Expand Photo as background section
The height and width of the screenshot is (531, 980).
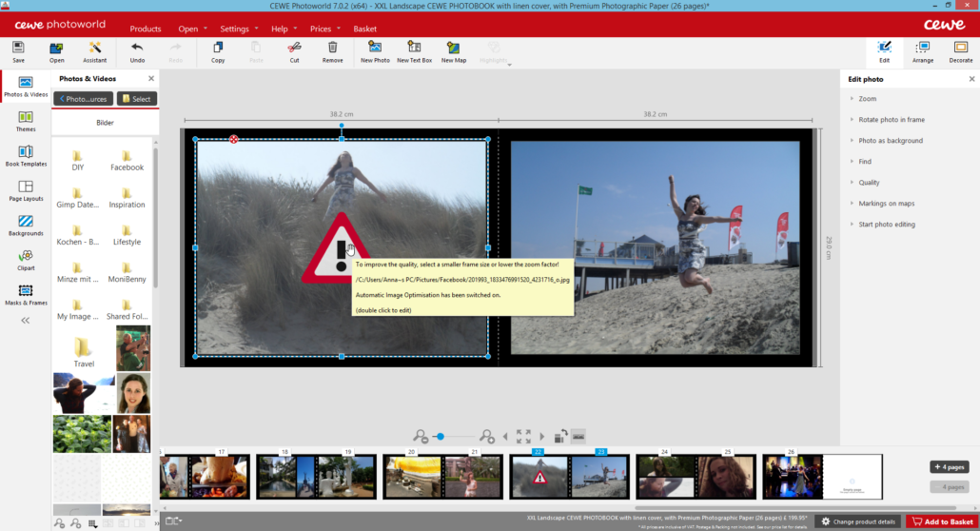(890, 141)
